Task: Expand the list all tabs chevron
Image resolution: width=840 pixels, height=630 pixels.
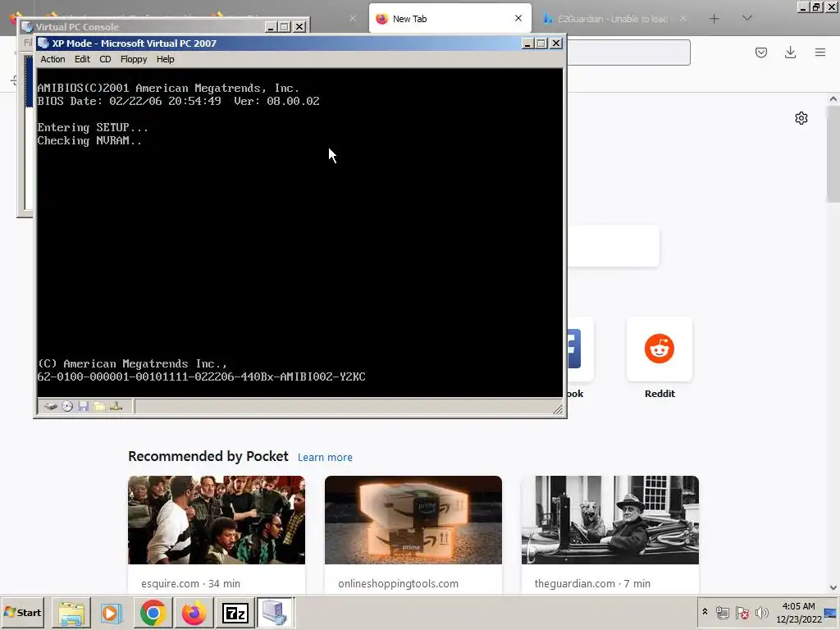Action: pos(747,19)
